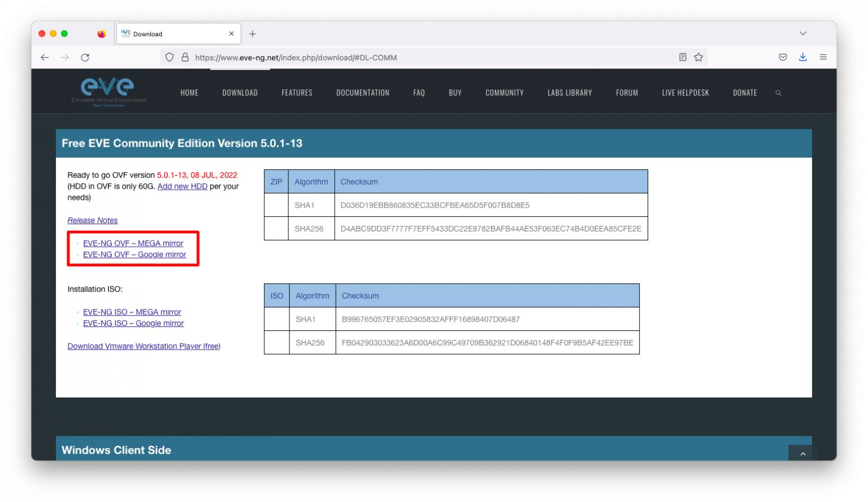Click the scroll-to-top chevron button
868x502 pixels.
click(802, 453)
